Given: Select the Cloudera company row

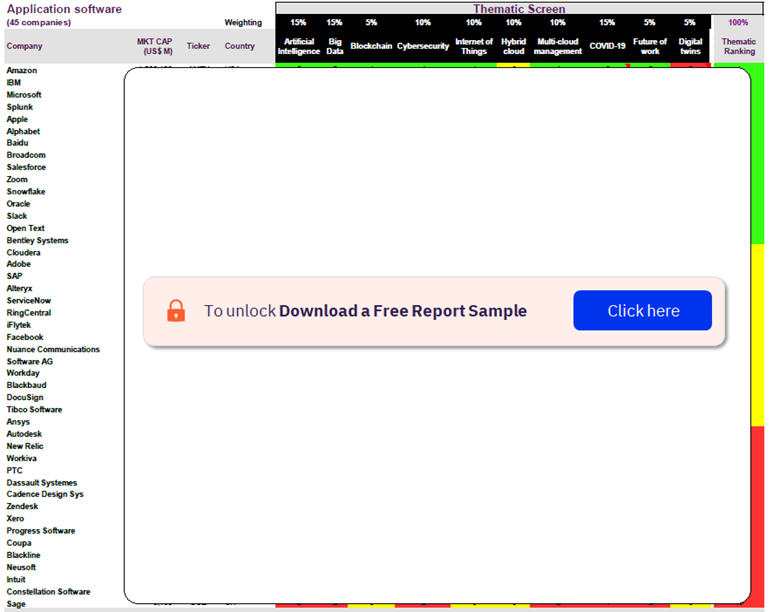Looking at the screenshot, I should [x=23, y=252].
